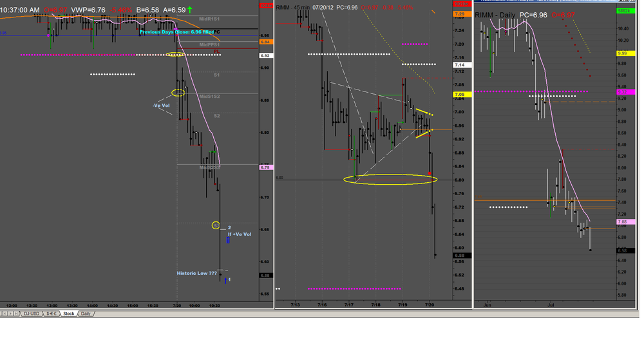Image resolution: width=644 pixels, height=356 pixels.
Task: Click the blue up arrow marked 1
Action: click(x=225, y=281)
